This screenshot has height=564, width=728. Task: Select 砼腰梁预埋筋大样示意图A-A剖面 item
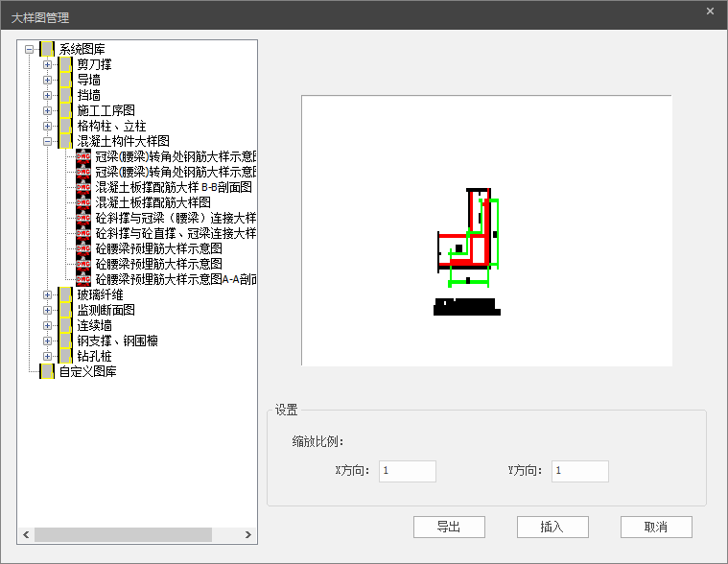pyautogui.click(x=176, y=279)
